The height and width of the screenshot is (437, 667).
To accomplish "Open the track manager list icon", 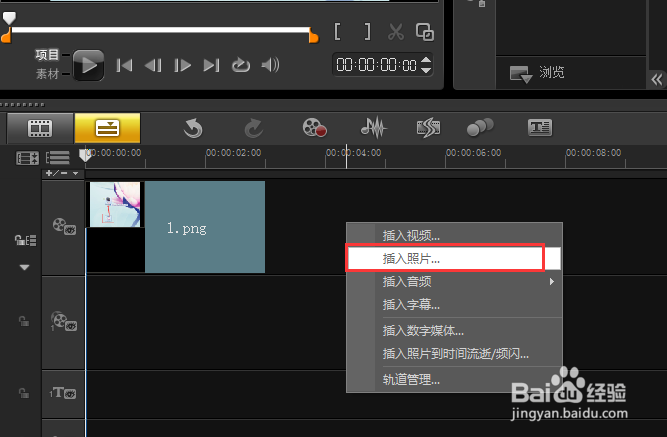I will point(57,158).
